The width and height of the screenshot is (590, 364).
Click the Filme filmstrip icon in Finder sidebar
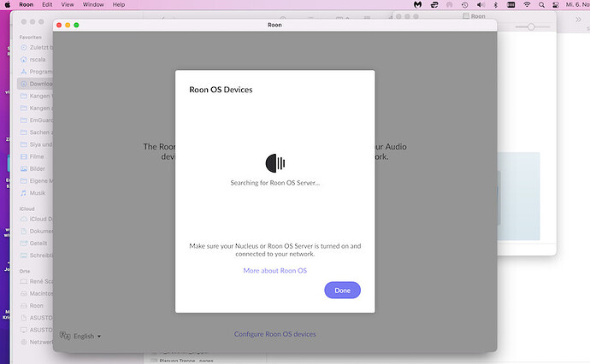pos(24,156)
